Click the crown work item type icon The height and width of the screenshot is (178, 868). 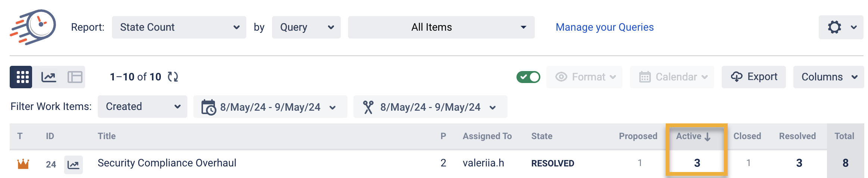pos(23,164)
